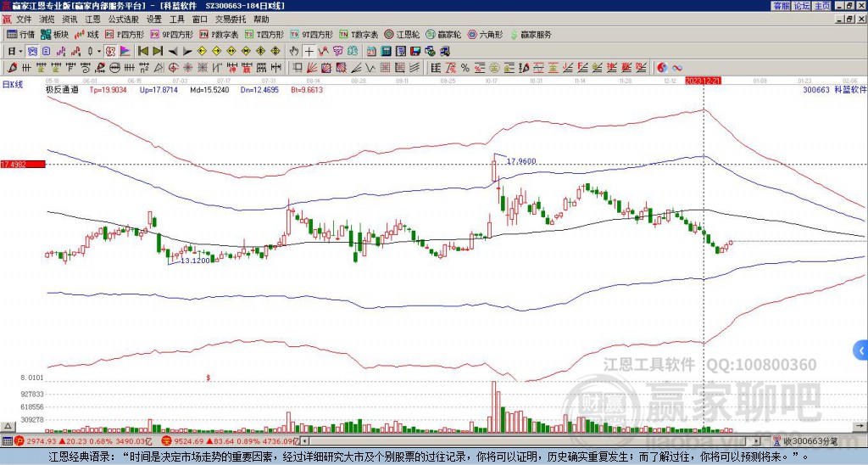This screenshot has height=465, width=868.
Task: Click the 论坛 forum button
Action: [x=802, y=6]
